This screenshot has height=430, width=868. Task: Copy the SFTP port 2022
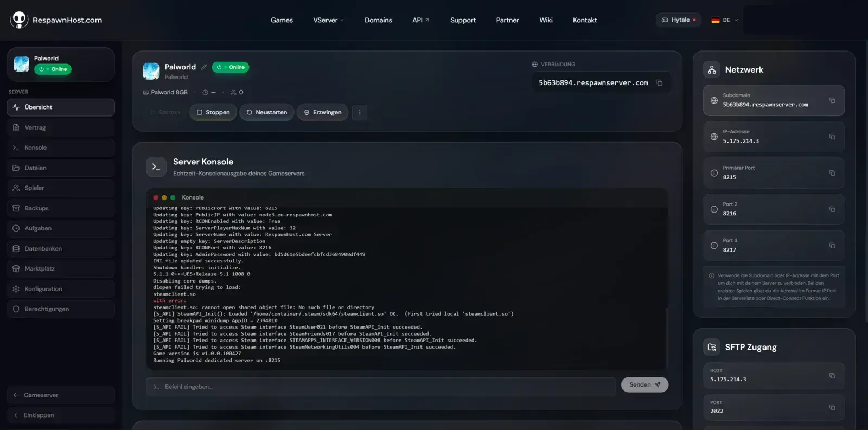coord(832,407)
